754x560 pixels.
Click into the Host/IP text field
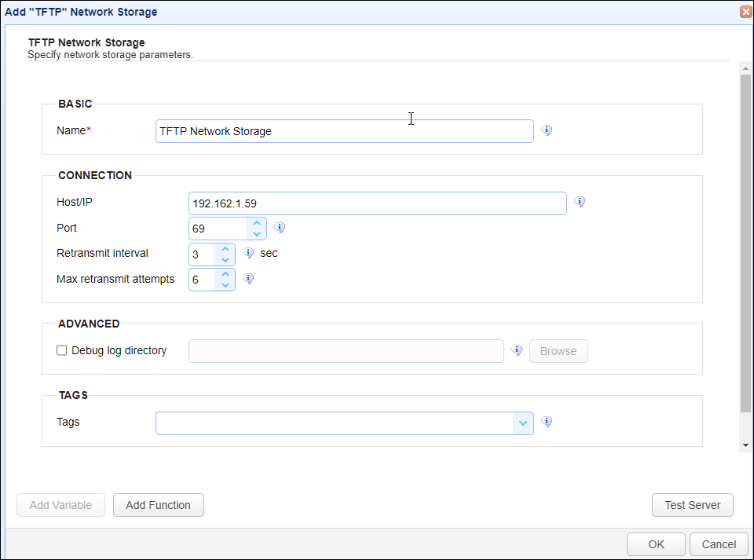click(x=378, y=203)
